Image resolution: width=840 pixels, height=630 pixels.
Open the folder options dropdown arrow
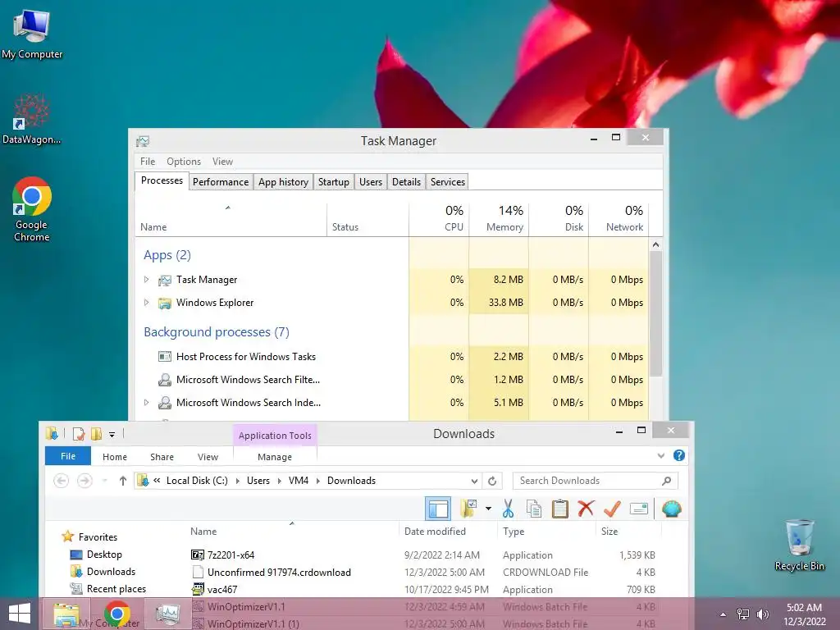[488, 509]
